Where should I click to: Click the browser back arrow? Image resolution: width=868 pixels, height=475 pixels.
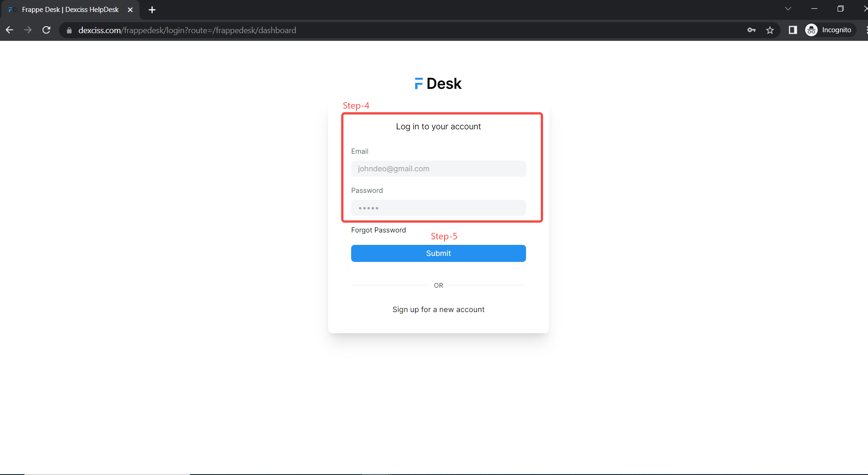(x=10, y=30)
